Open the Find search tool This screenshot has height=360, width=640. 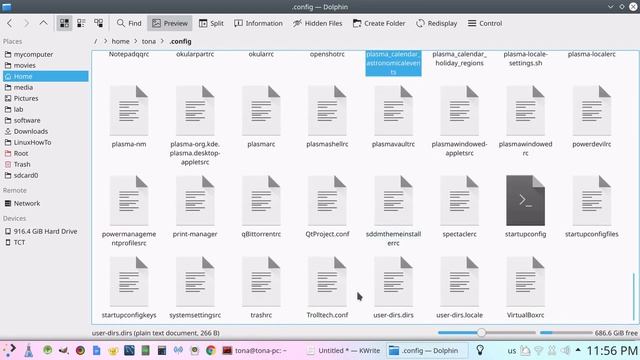coord(129,23)
